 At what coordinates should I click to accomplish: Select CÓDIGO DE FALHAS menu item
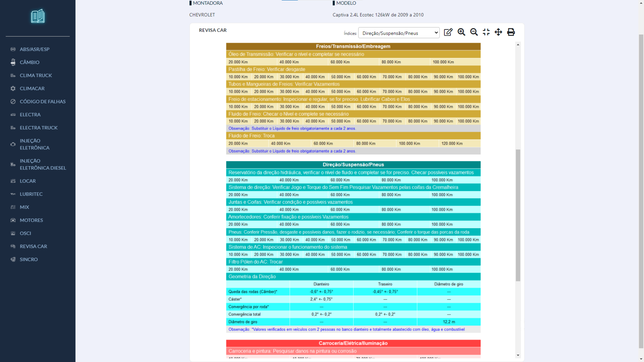[42, 102]
